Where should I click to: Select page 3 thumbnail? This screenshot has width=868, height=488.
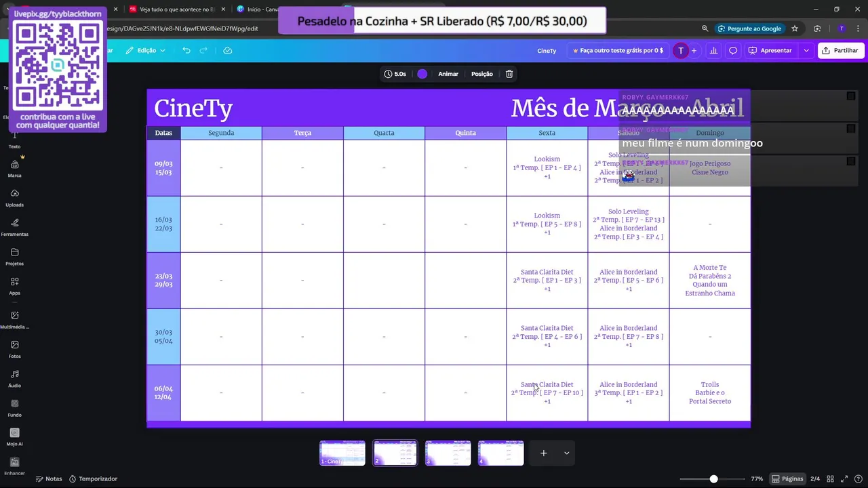(x=448, y=453)
